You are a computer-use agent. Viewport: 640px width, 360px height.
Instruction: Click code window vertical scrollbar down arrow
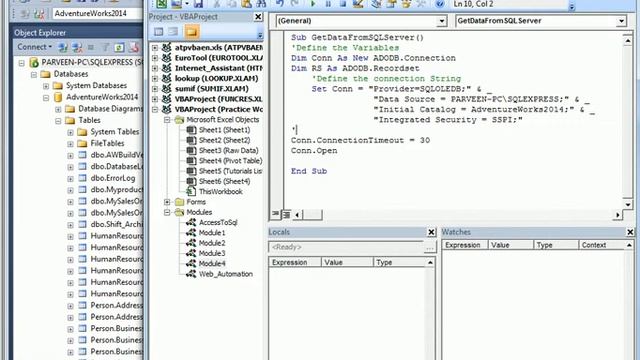pyautogui.click(x=628, y=204)
